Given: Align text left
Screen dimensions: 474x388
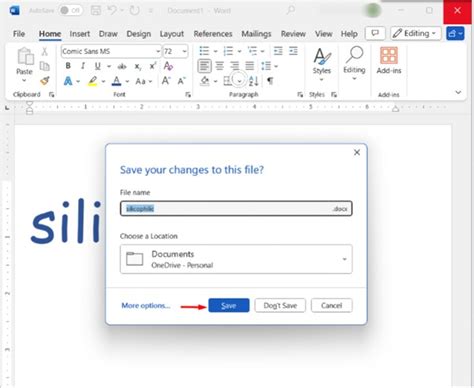Looking at the screenshot, I should tap(204, 66).
